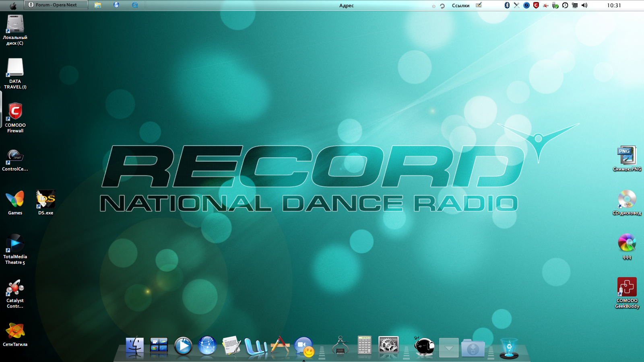This screenshot has width=644, height=362.
Task: Expand the dock stack with down arrow
Action: coord(449,348)
